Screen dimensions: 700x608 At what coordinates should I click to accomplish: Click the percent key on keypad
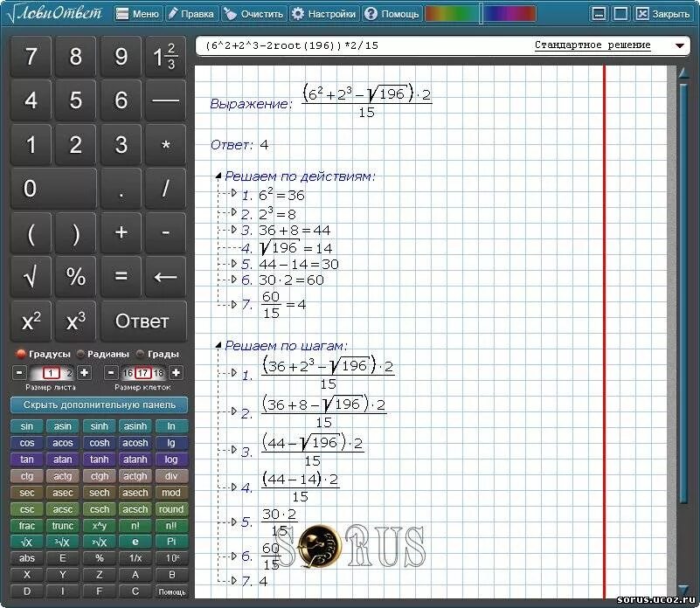(x=75, y=277)
